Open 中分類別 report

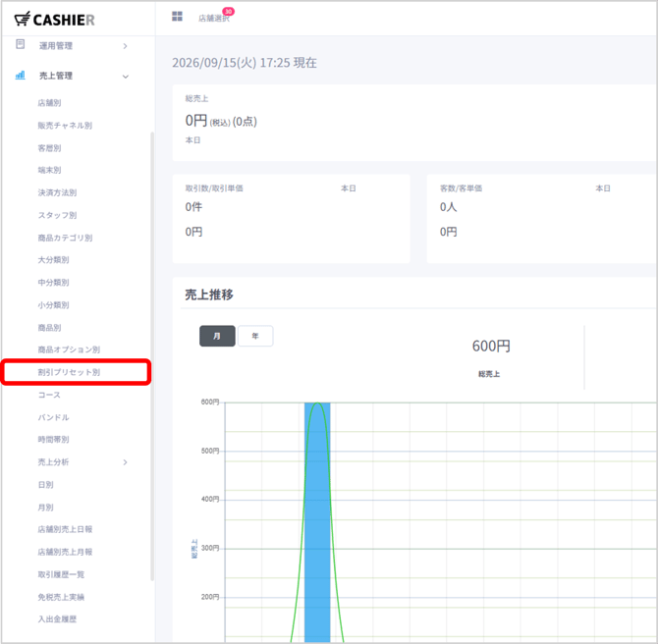(x=53, y=283)
